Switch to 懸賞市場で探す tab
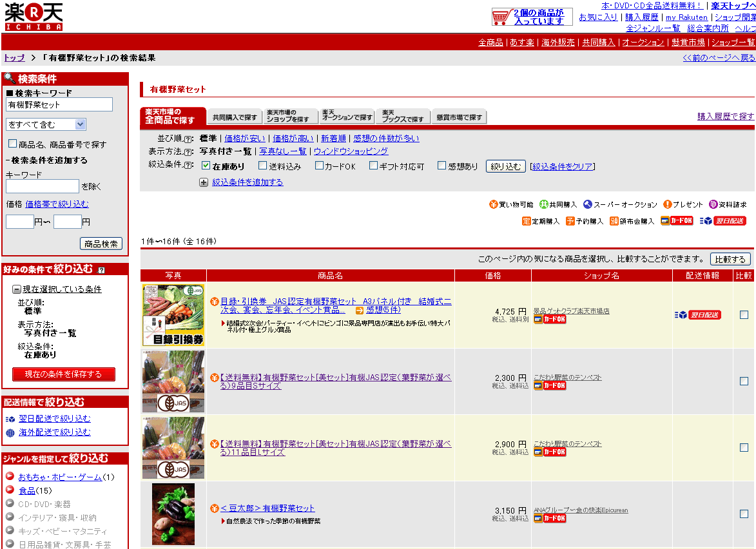This screenshot has height=549, width=756. (x=459, y=117)
